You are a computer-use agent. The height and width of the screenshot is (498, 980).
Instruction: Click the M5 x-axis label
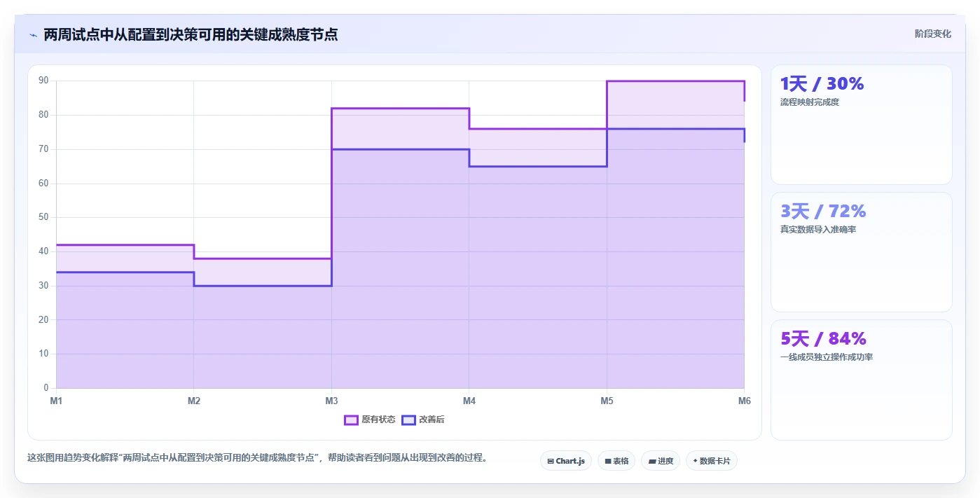coord(607,401)
